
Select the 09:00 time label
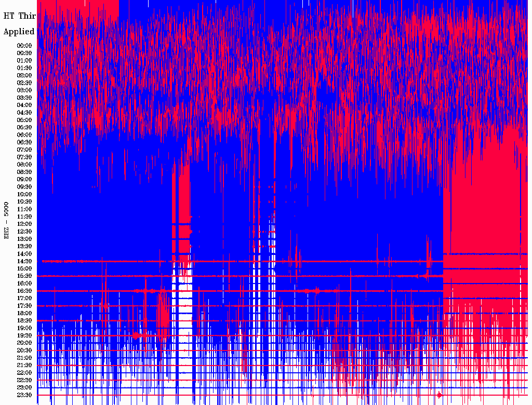pyautogui.click(x=24, y=180)
